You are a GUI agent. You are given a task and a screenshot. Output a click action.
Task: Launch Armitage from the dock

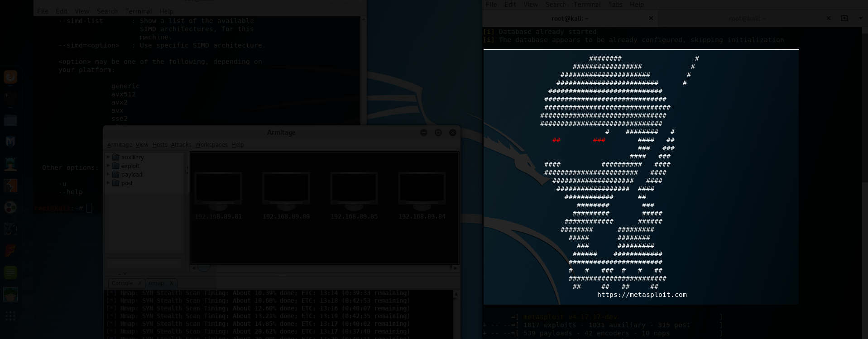(10, 164)
